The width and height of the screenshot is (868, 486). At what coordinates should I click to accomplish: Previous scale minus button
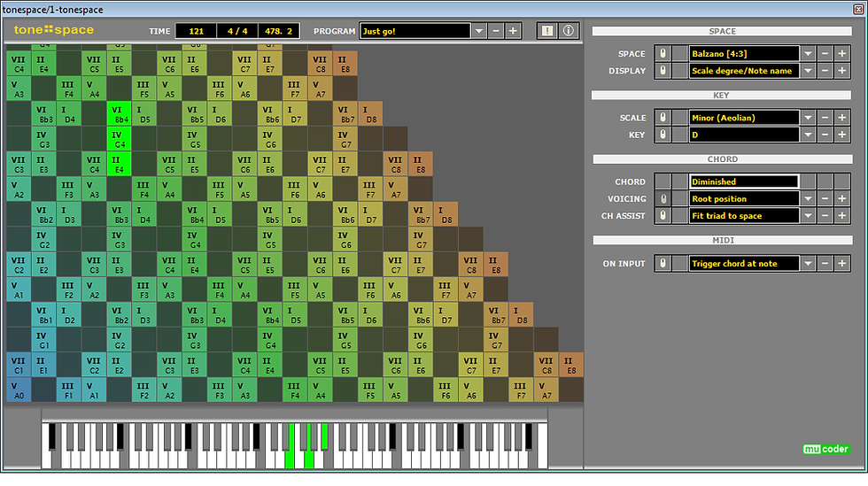coord(825,118)
